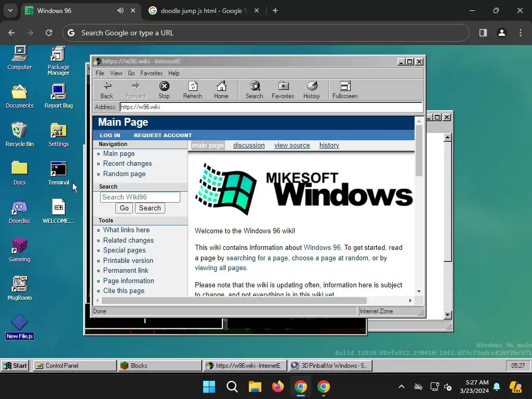Screen dimensions: 532x399
Task: Open the history wiki tab
Action: point(329,145)
